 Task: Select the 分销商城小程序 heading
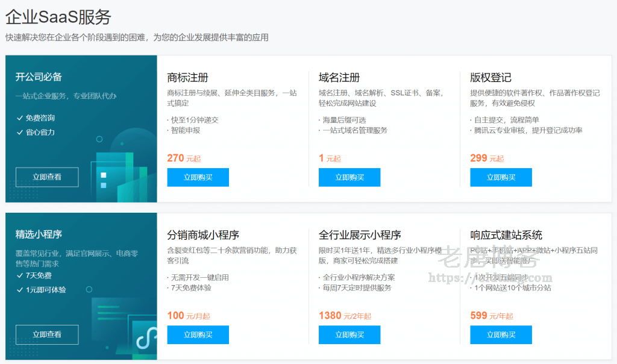203,235
